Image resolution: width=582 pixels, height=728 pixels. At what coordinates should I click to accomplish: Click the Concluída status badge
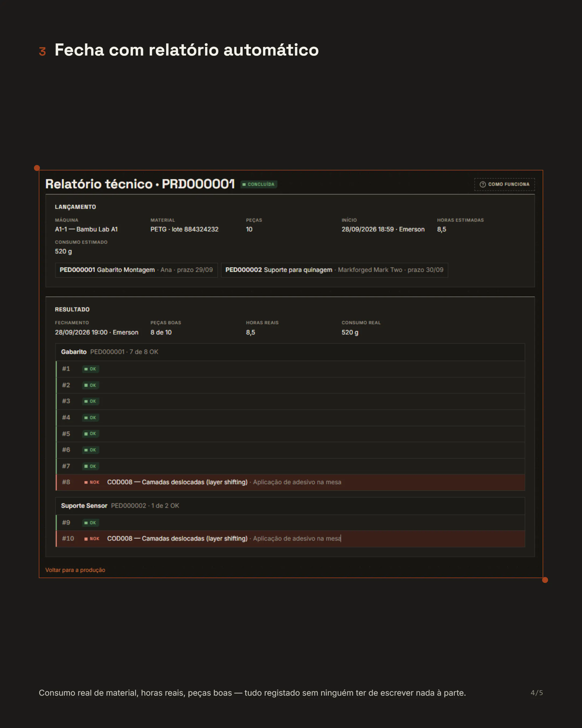click(259, 184)
